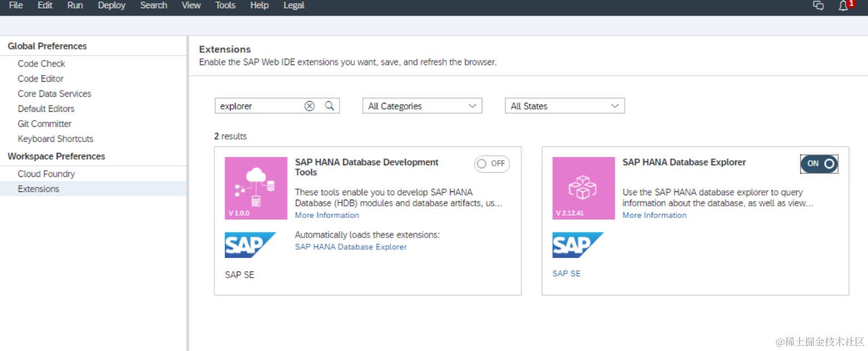Turn off SAP HANA Database Explorer switch
The image size is (868, 351).
[819, 164]
